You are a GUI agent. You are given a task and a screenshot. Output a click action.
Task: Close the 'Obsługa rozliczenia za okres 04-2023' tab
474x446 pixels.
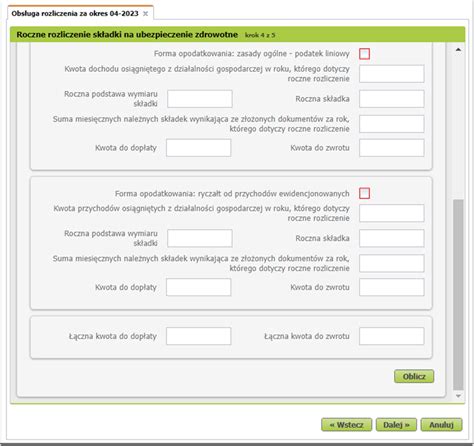[145, 14]
